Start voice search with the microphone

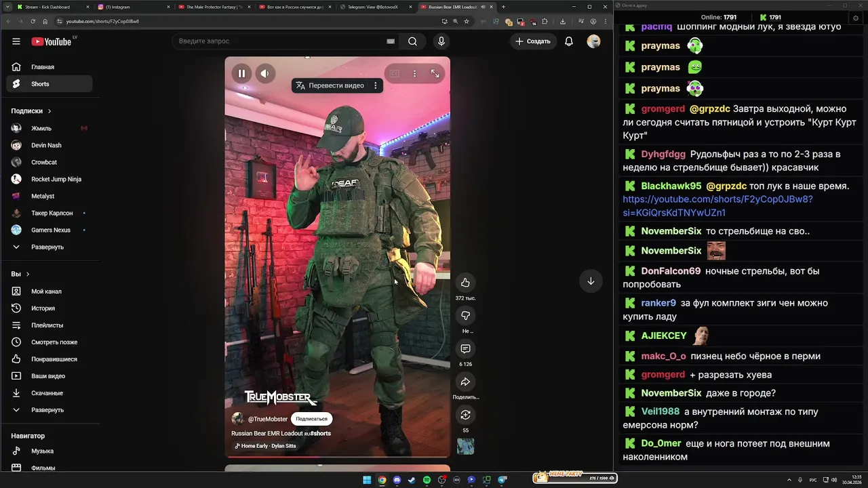click(x=441, y=41)
